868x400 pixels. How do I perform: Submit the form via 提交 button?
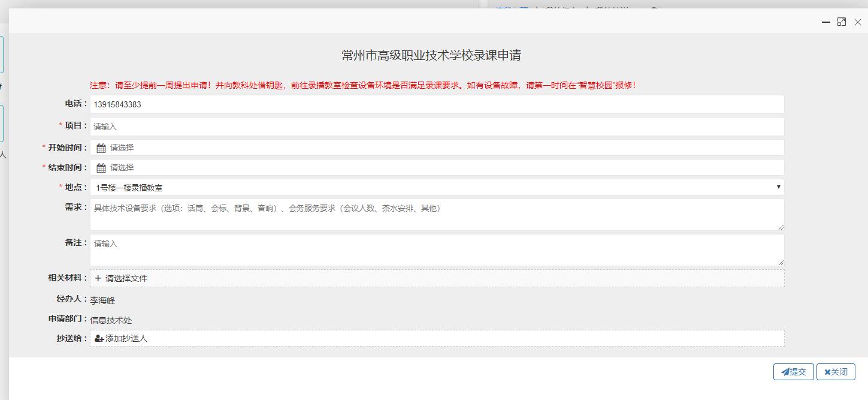coord(794,371)
